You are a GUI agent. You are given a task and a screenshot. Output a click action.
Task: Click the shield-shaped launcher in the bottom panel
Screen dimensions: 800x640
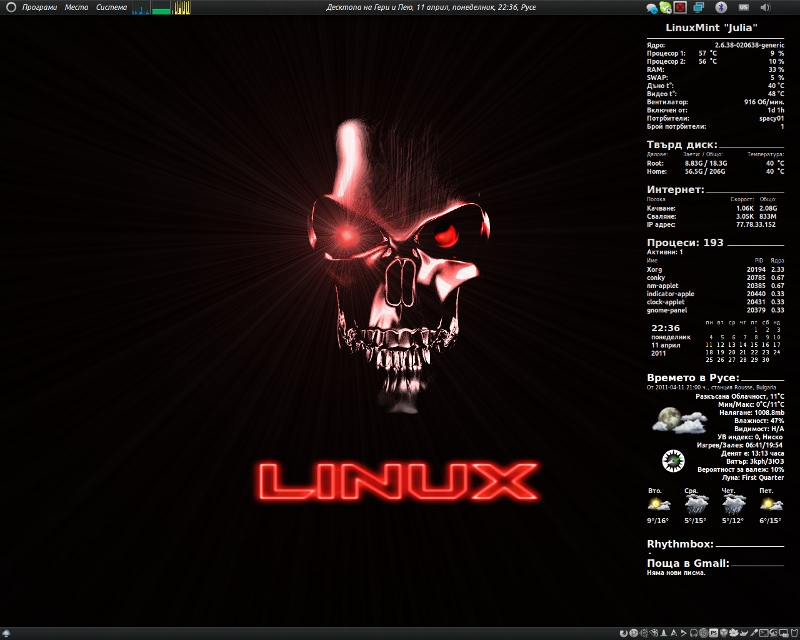tap(723, 633)
